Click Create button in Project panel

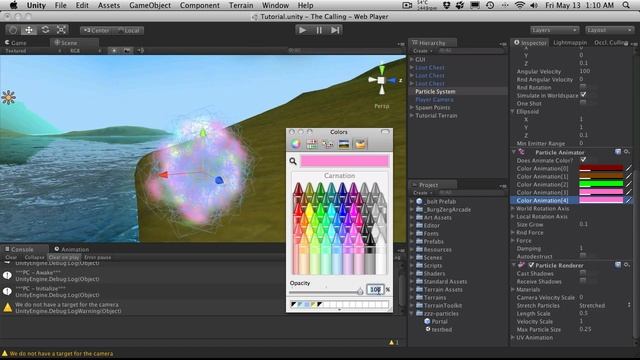click(422, 193)
